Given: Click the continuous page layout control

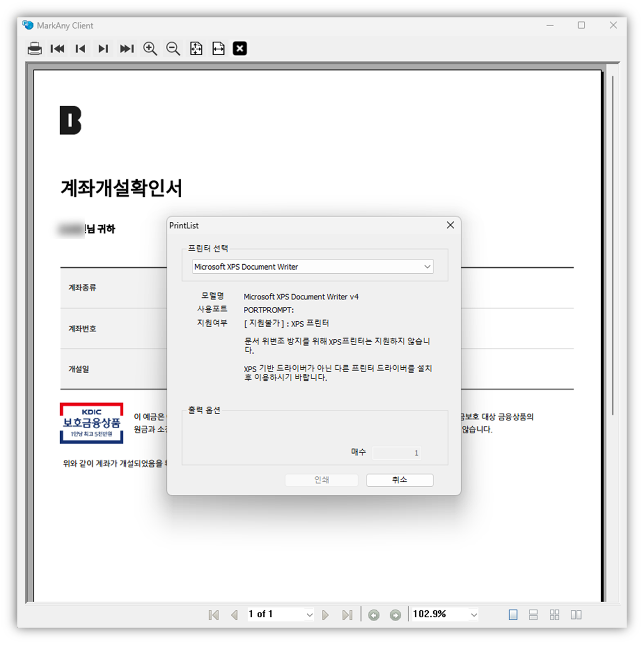Looking at the screenshot, I should [533, 614].
